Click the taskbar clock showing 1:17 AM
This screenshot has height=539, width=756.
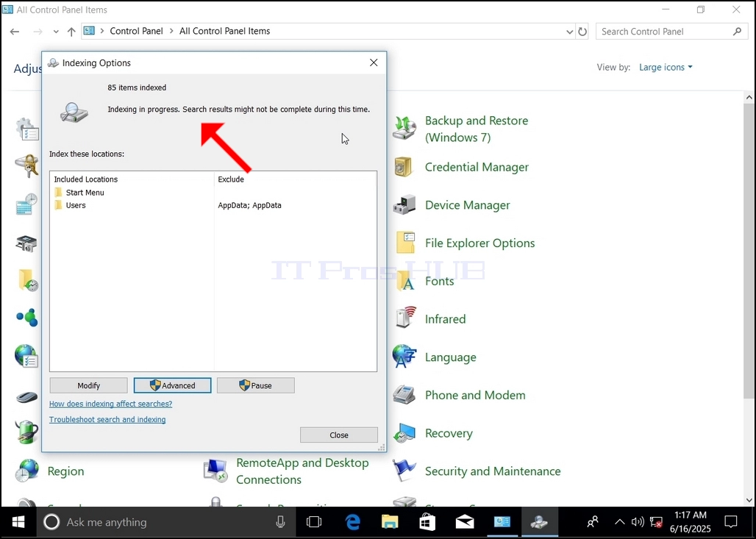(x=690, y=522)
